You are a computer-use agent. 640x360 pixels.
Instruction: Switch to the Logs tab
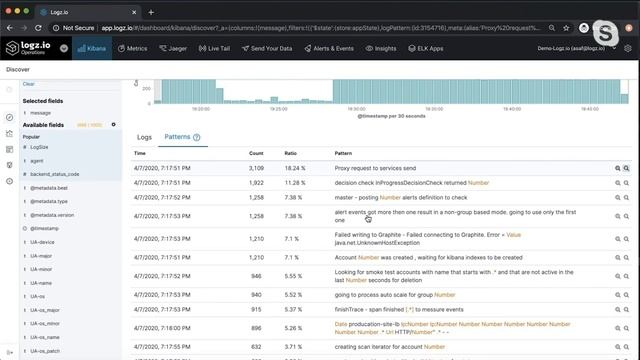click(144, 137)
